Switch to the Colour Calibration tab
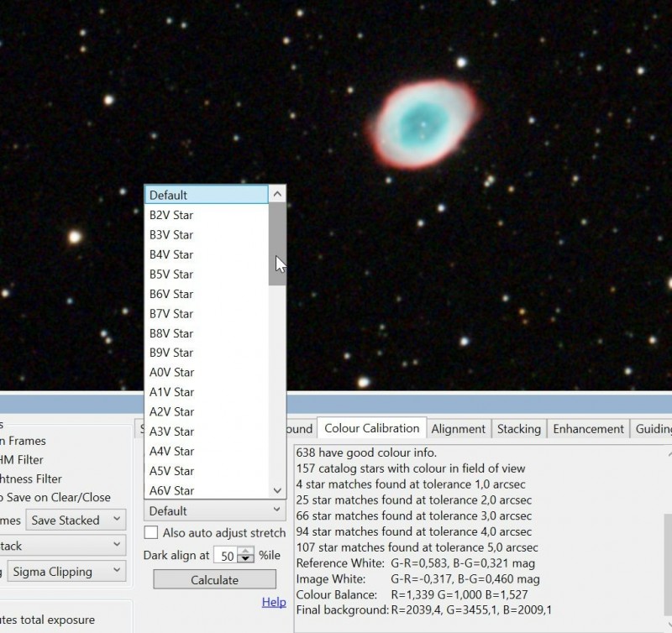The image size is (672, 633). pyautogui.click(x=371, y=428)
